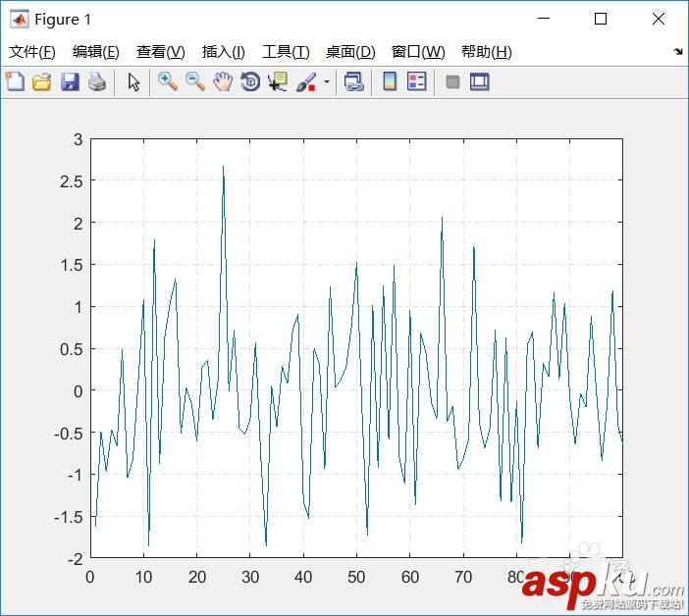Insert a legend using the toolbar icon
The image size is (689, 616).
click(416, 81)
